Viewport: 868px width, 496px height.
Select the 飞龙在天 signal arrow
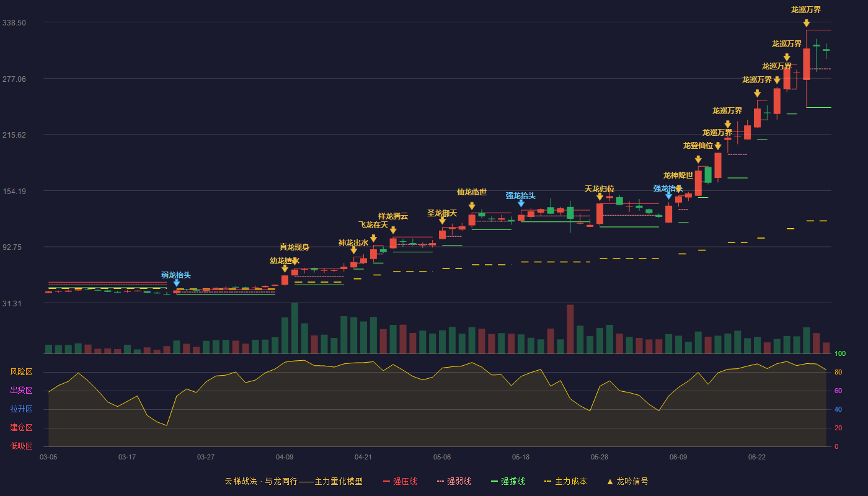[x=373, y=238]
